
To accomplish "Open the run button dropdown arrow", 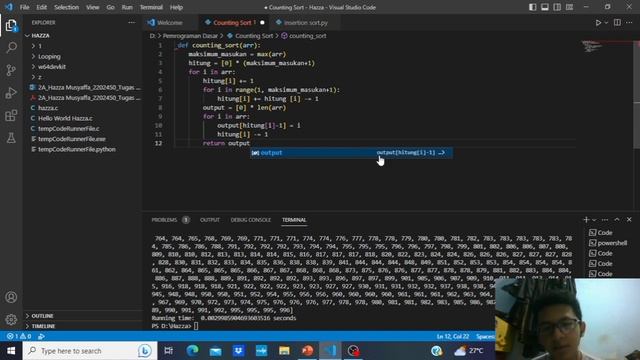I will pos(606,23).
